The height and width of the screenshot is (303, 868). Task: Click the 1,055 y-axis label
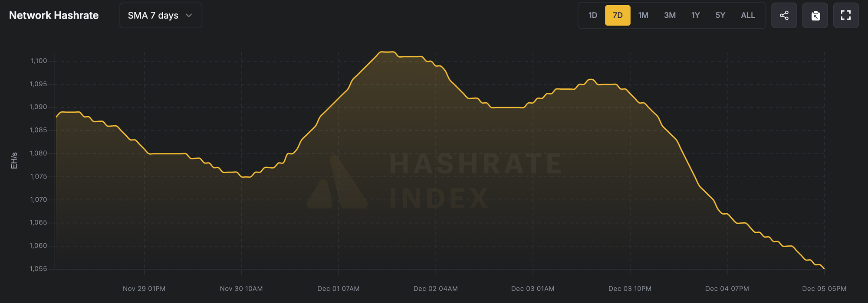[x=38, y=269]
